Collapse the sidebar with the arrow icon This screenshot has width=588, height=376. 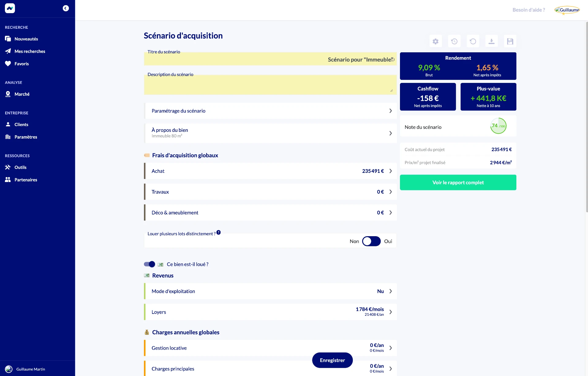[x=66, y=8]
